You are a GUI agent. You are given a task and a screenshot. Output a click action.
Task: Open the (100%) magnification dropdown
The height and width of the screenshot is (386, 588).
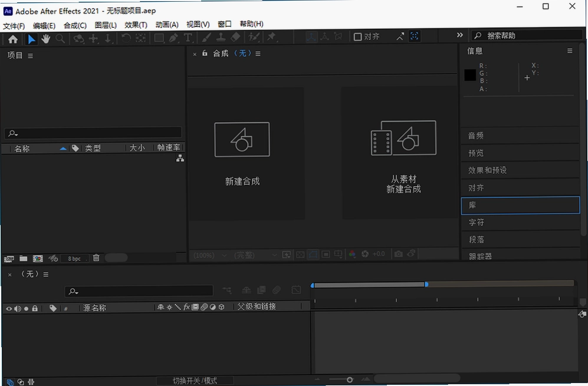210,255
